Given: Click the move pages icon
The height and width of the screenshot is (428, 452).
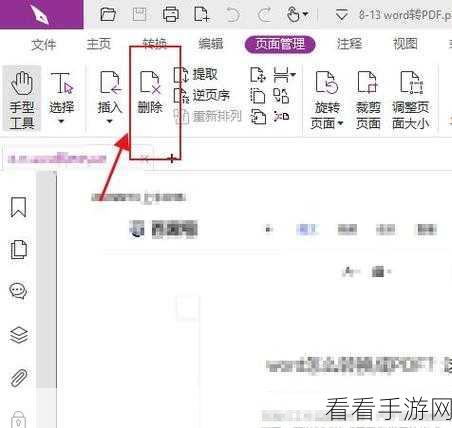Looking at the screenshot, I should click(258, 74).
